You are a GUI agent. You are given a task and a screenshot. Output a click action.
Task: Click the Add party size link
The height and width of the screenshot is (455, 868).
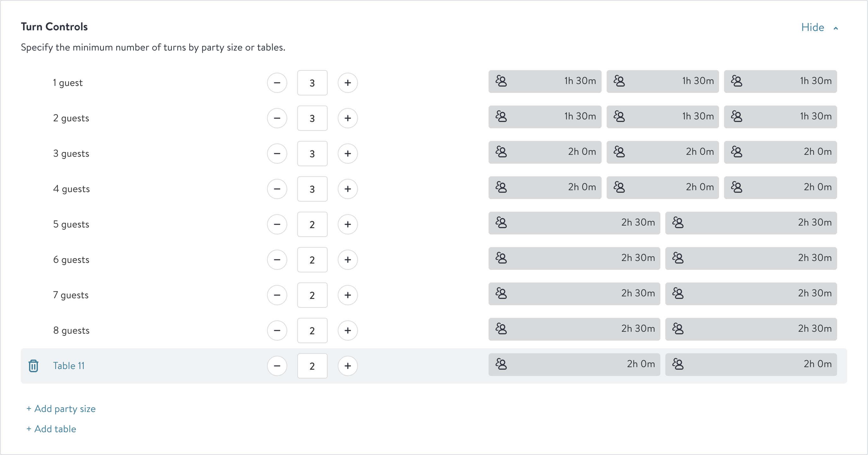pos(61,409)
